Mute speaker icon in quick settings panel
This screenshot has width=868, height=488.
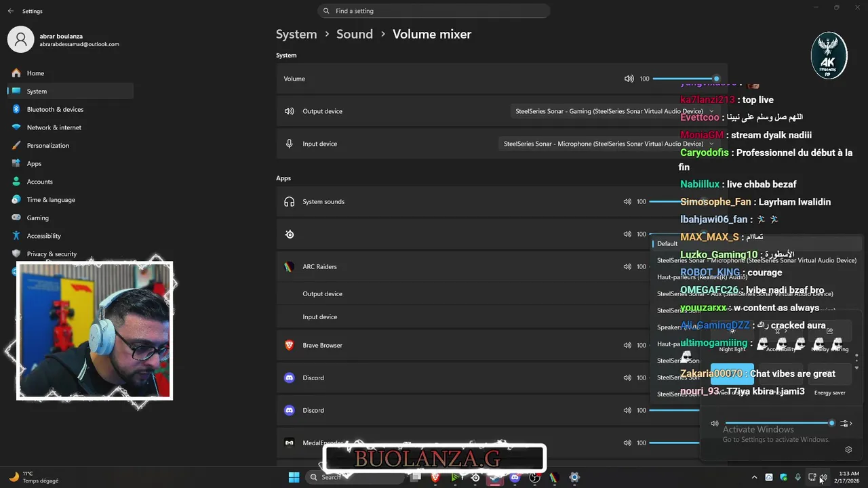pyautogui.click(x=714, y=424)
